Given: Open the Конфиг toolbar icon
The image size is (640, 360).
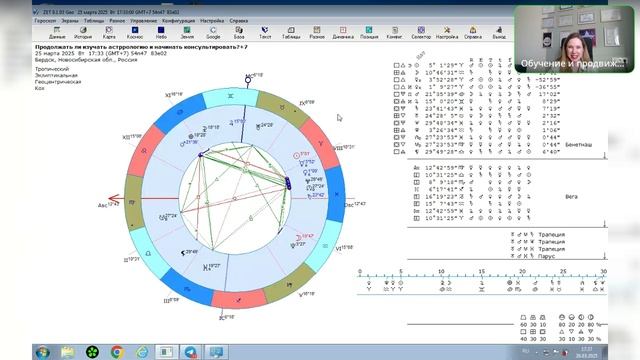Looking at the screenshot, I should (395, 33).
